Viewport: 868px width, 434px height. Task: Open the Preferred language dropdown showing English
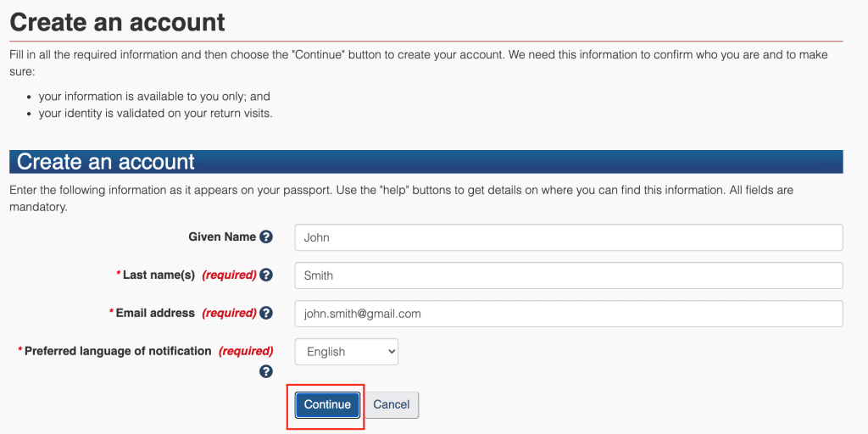point(347,352)
